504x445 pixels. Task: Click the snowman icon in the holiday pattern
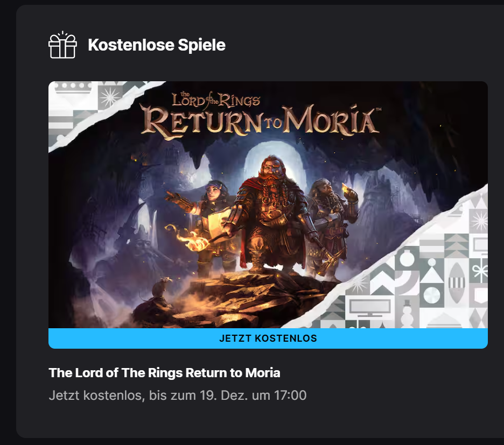(407, 313)
